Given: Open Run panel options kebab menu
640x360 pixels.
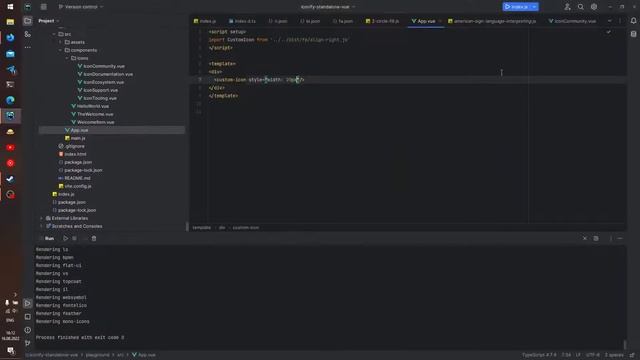Looking at the screenshot, I should coord(611,238).
